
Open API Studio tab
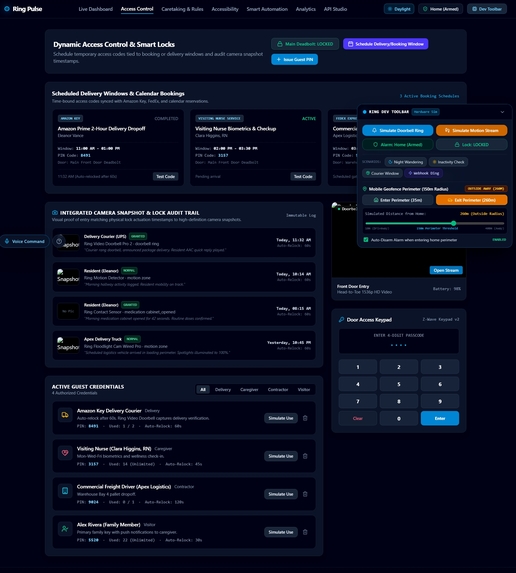pos(335,9)
